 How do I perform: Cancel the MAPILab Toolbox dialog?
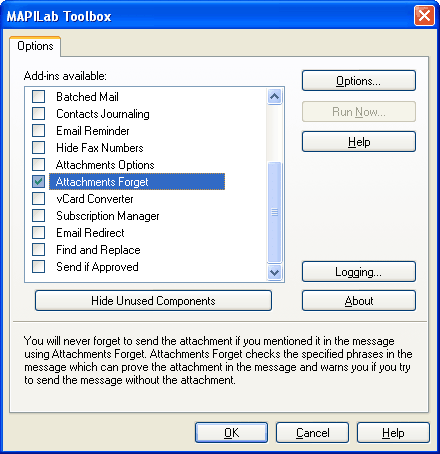312,433
